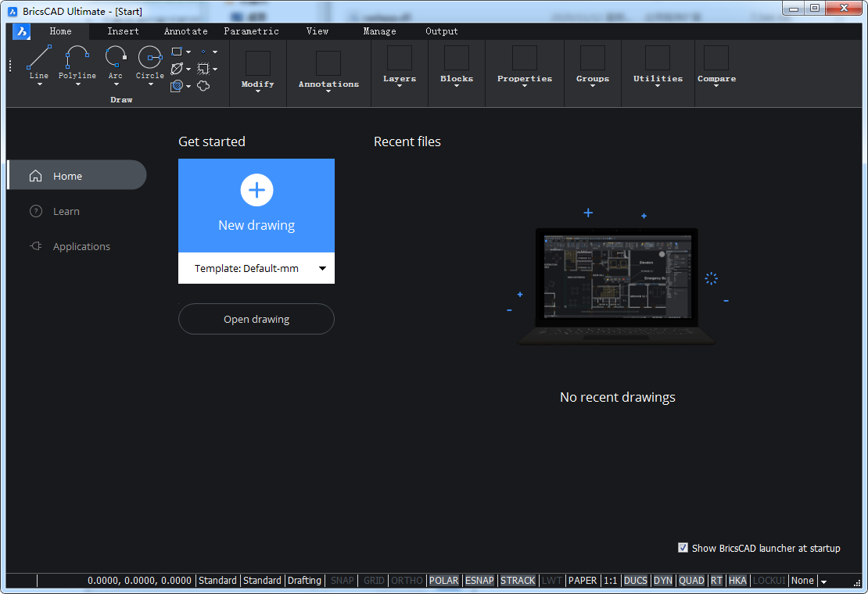This screenshot has width=868, height=594.
Task: Select the Line draw tool
Action: [38, 59]
